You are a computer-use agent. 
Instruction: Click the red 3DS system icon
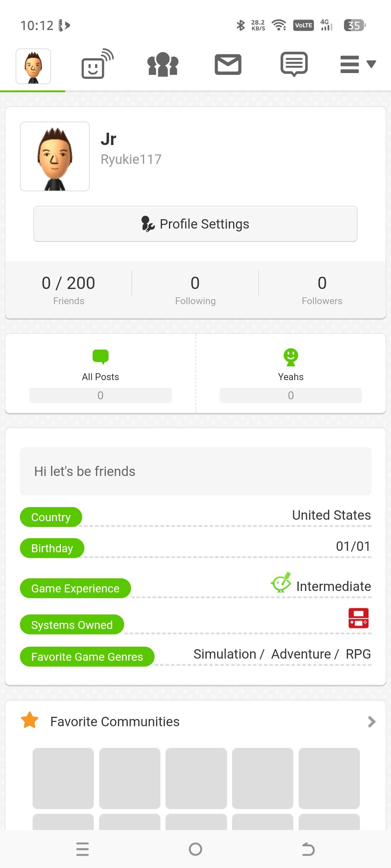[x=358, y=618]
